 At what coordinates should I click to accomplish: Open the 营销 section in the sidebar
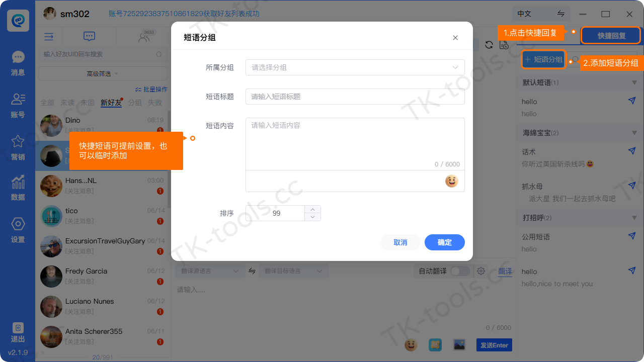(x=18, y=148)
